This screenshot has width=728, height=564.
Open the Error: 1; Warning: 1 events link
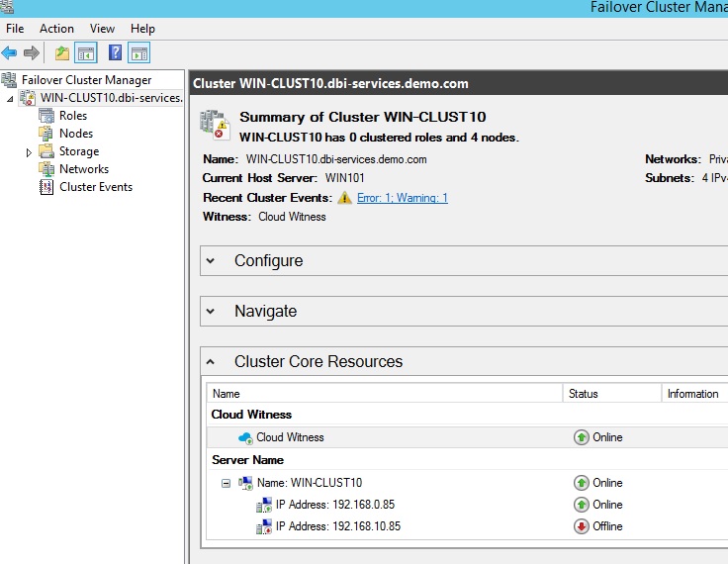tap(402, 198)
